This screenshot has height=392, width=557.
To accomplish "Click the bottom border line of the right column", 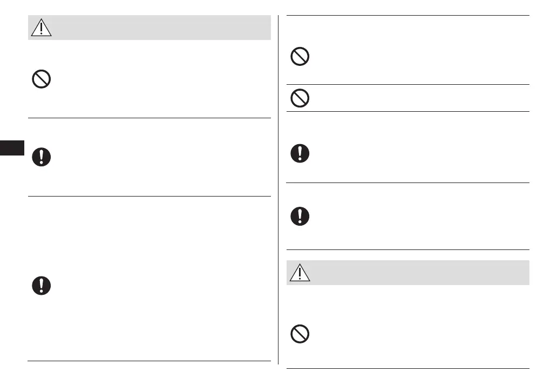I will (407, 369).
